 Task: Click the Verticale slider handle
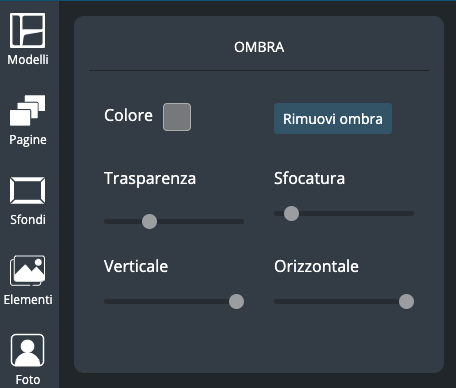236,301
